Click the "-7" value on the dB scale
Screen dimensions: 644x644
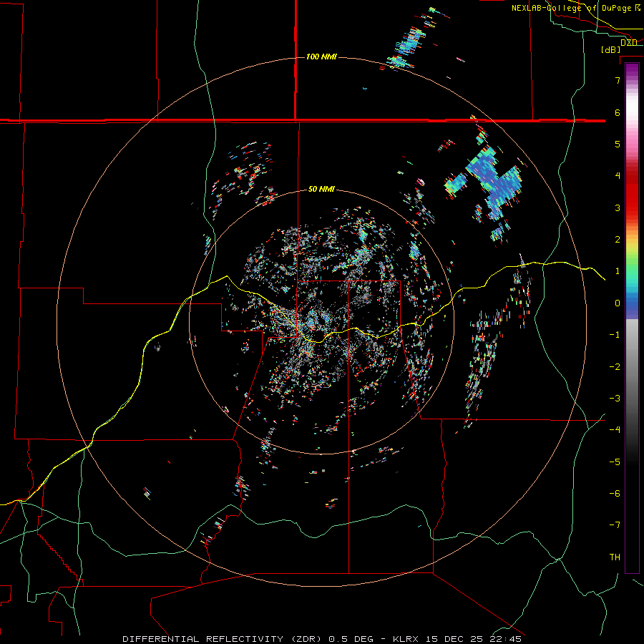[x=615, y=525]
